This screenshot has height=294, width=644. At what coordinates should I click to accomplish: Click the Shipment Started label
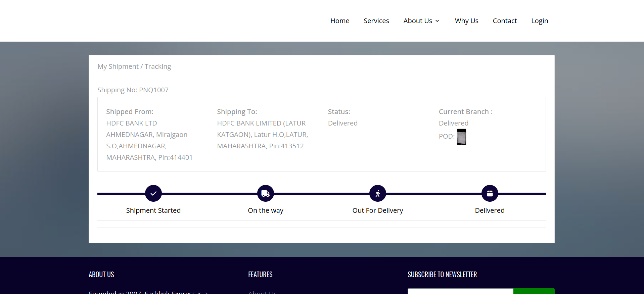153,210
